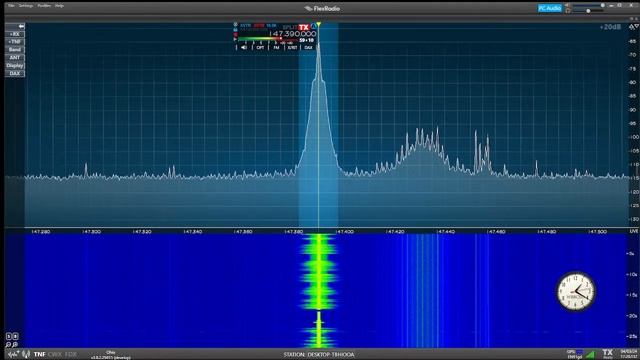The image size is (640, 360).
Task: Toggle the red TX button on slice
Action: point(304,27)
